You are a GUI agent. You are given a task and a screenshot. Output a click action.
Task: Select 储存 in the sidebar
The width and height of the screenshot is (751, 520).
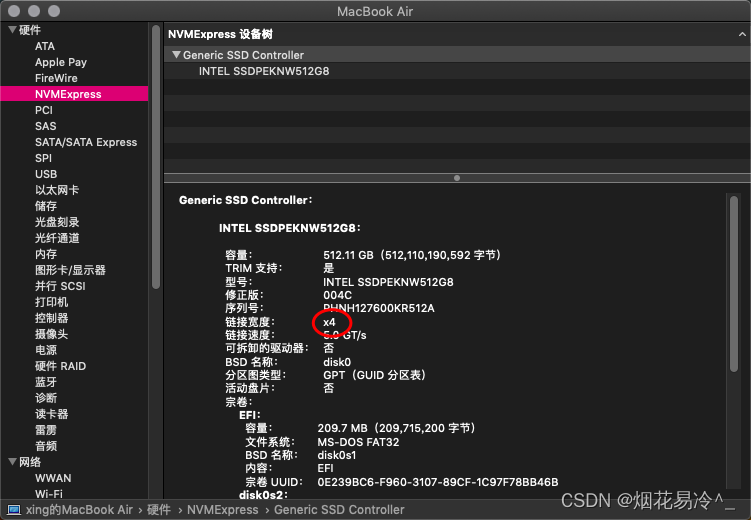click(46, 206)
